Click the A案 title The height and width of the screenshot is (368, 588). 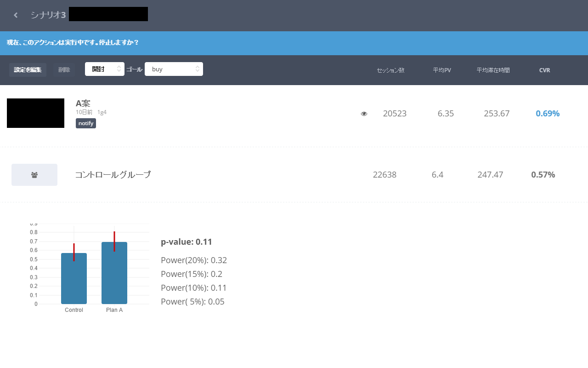tap(83, 103)
